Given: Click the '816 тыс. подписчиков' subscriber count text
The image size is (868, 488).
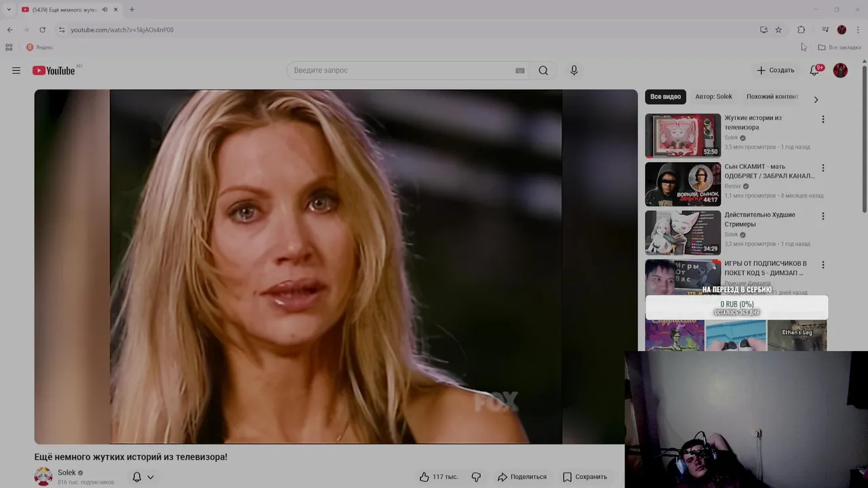Looking at the screenshot, I should pos(85,483).
